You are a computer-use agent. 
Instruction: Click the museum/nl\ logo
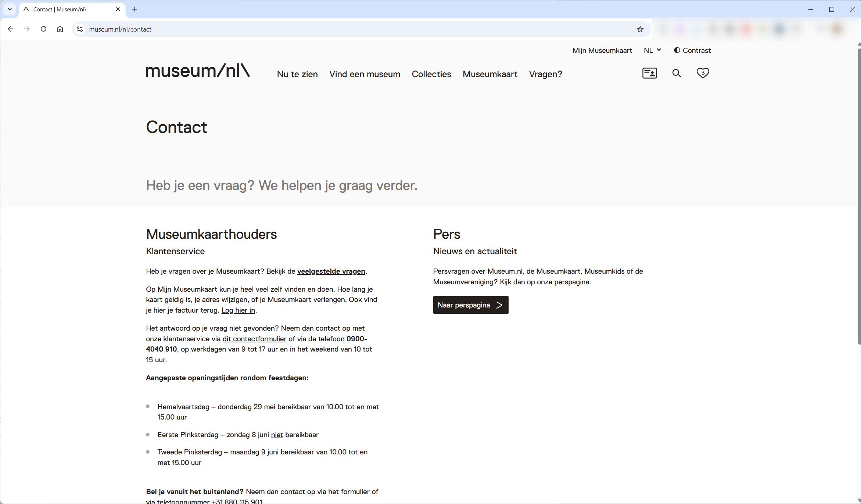coord(198,70)
